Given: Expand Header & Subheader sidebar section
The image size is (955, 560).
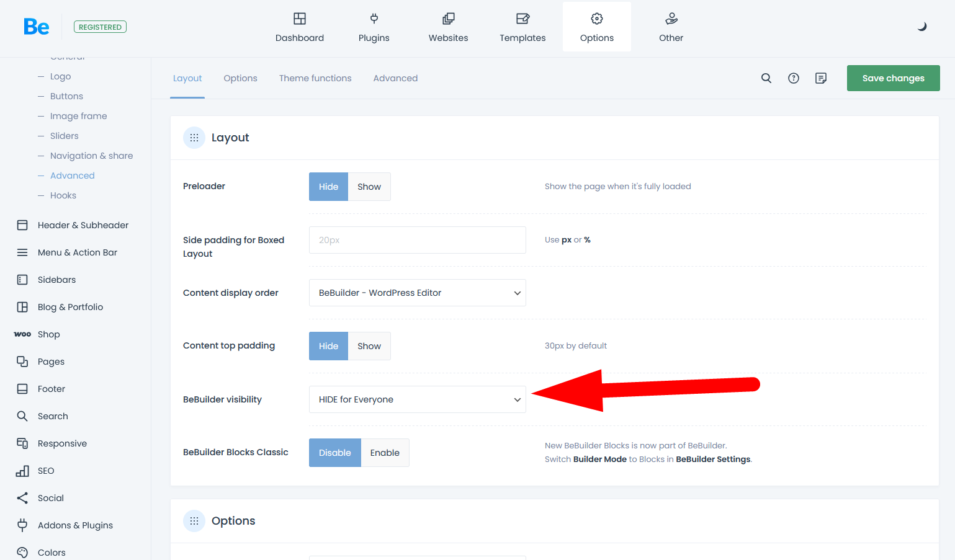Looking at the screenshot, I should 83,225.
